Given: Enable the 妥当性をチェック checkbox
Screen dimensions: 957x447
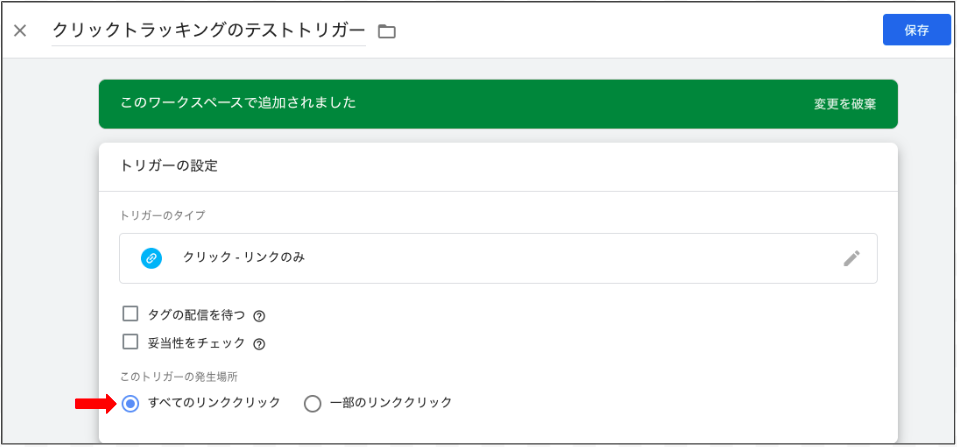Looking at the screenshot, I should point(131,342).
